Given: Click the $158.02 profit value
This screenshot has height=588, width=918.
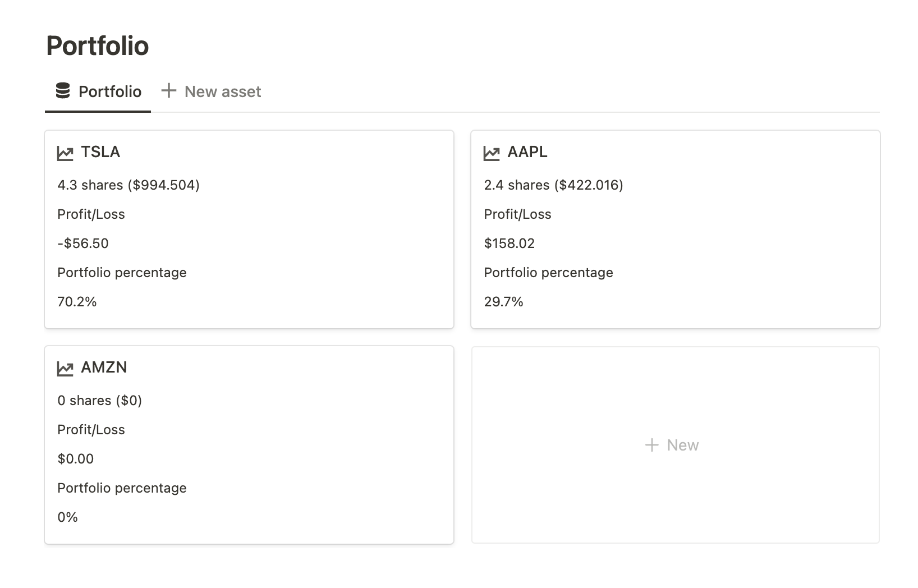Looking at the screenshot, I should click(510, 244).
